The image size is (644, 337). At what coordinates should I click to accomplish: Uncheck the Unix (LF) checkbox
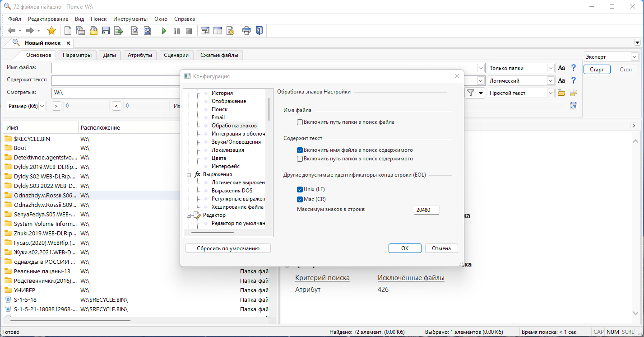tap(300, 189)
